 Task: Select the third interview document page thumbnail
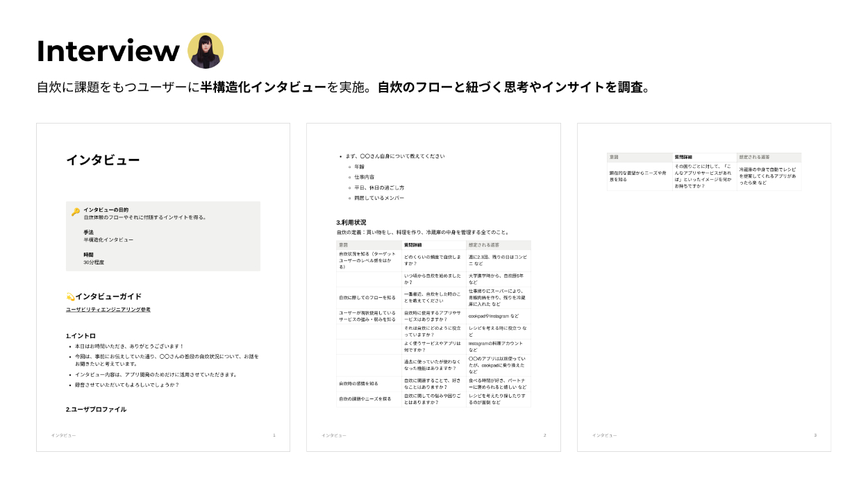(703, 287)
